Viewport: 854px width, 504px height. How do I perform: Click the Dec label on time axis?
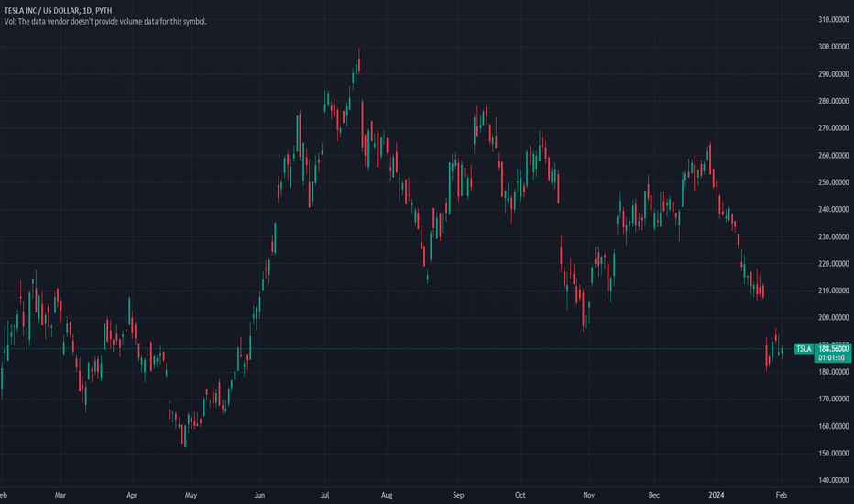click(x=653, y=495)
